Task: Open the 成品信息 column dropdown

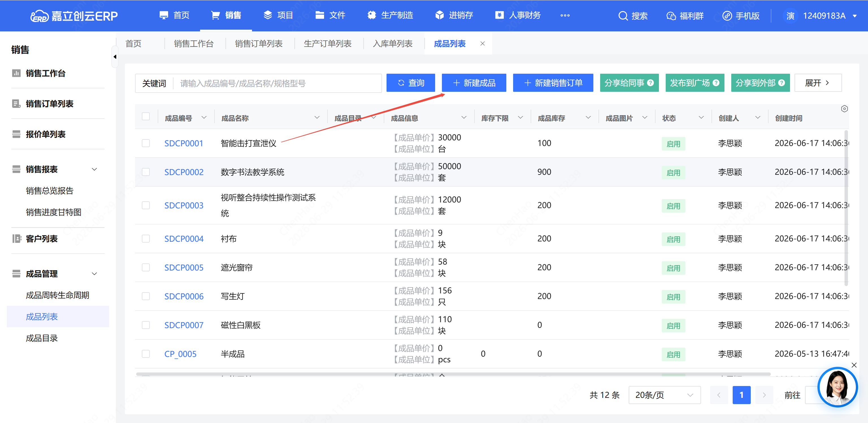Action: click(x=464, y=117)
